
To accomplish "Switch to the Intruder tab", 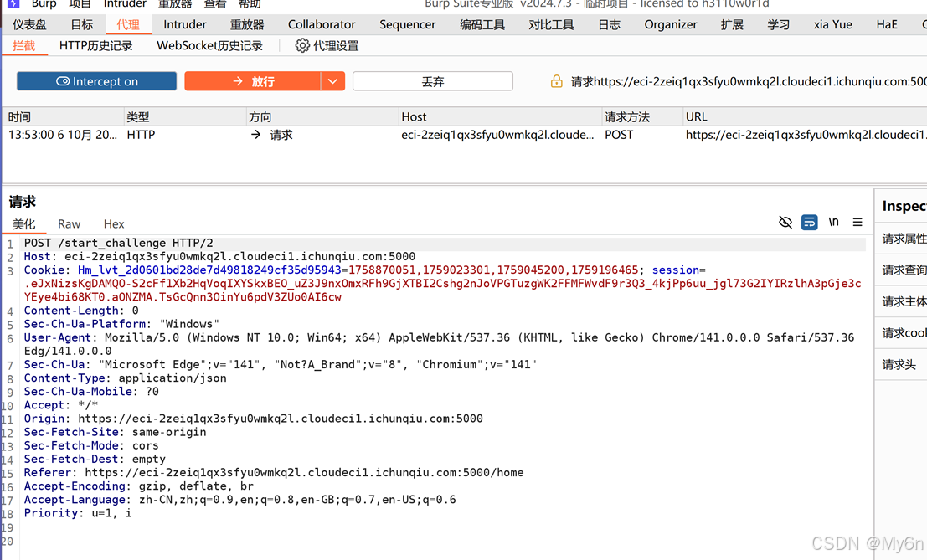I will point(185,24).
